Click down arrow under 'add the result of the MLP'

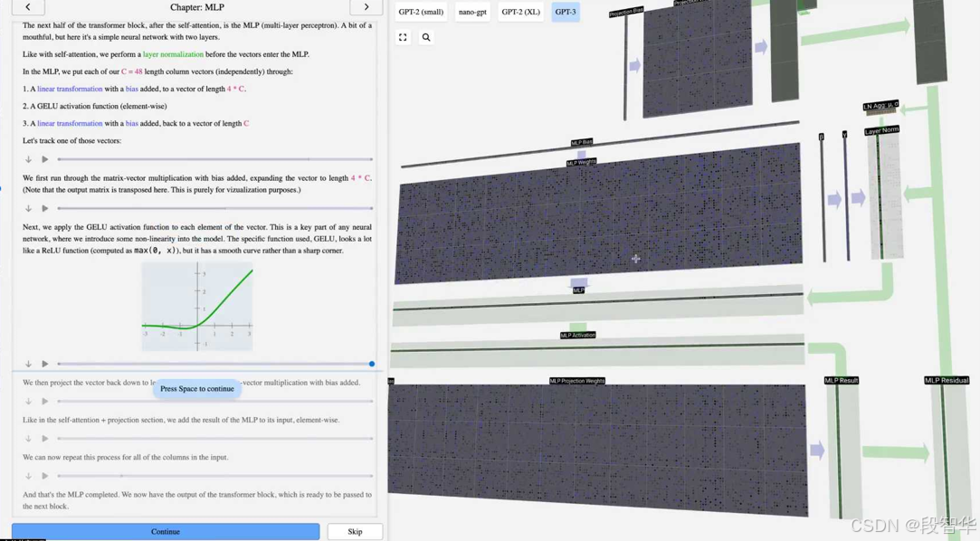28,439
